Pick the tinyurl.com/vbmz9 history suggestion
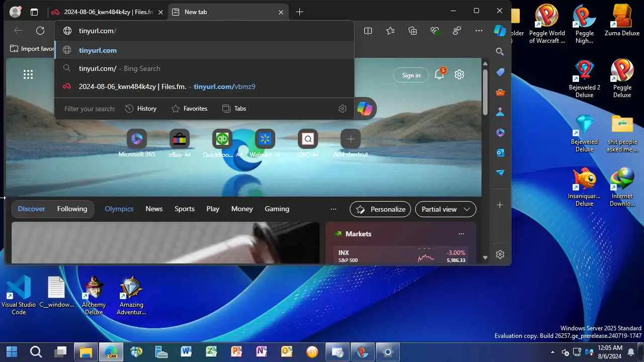Viewport: 644px width, 362px height. [x=204, y=86]
